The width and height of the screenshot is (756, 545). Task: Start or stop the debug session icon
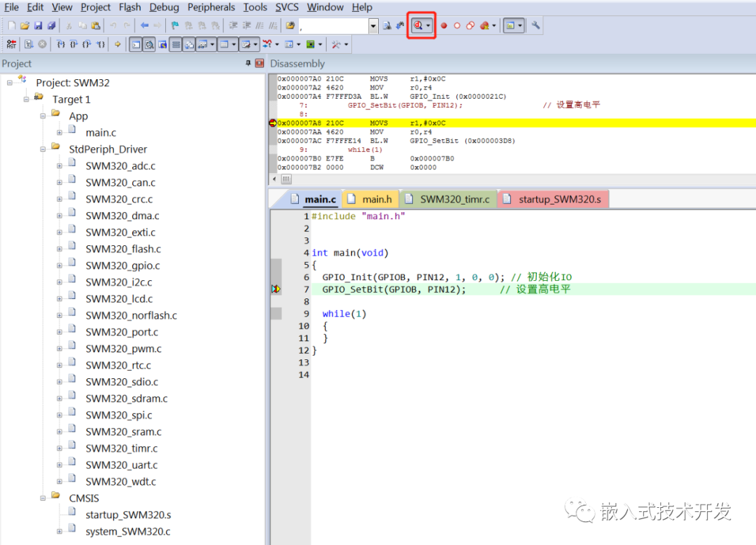click(418, 25)
